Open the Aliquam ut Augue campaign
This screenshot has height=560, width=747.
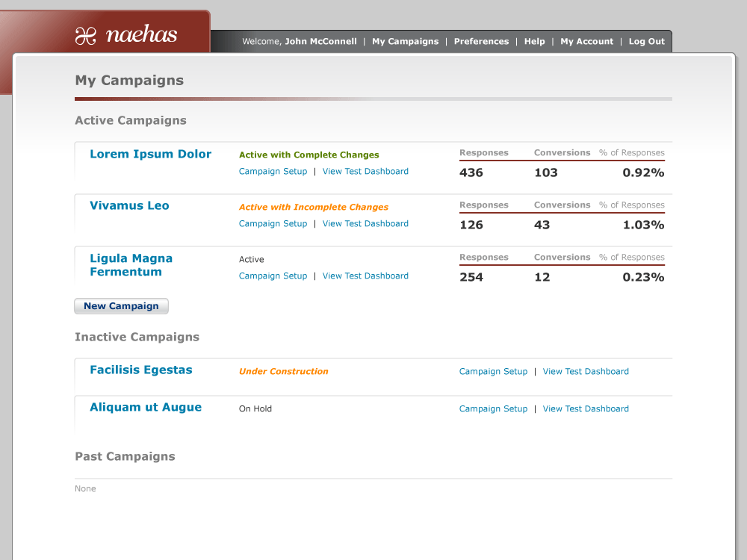coord(146,408)
